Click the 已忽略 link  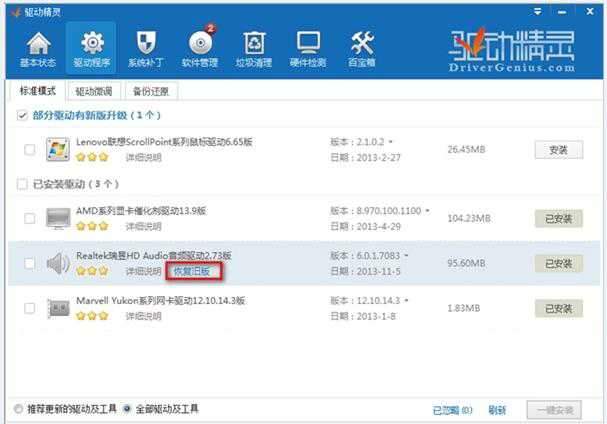[452, 410]
